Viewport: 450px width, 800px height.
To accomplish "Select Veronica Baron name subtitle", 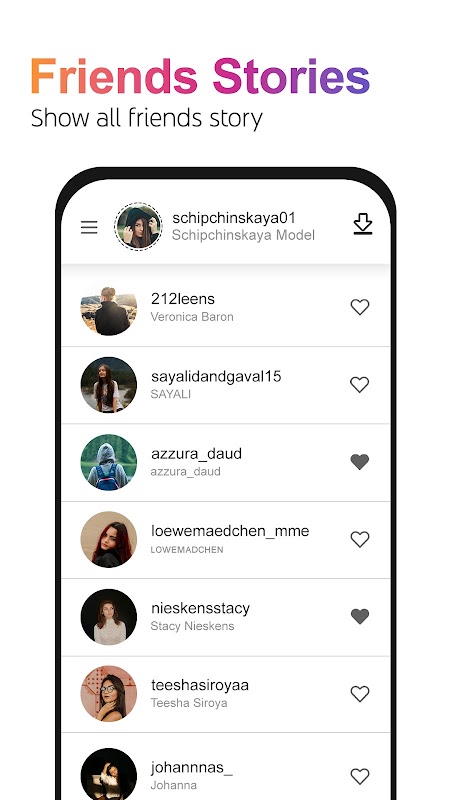I will 192,317.
